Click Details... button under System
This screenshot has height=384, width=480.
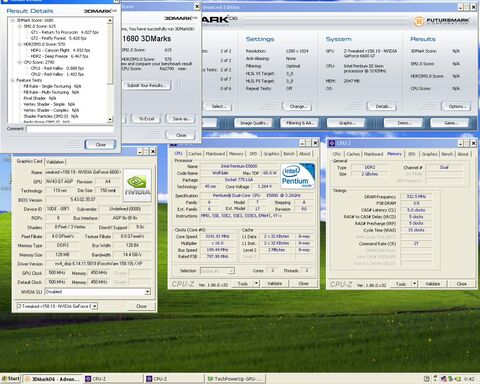tap(382, 107)
